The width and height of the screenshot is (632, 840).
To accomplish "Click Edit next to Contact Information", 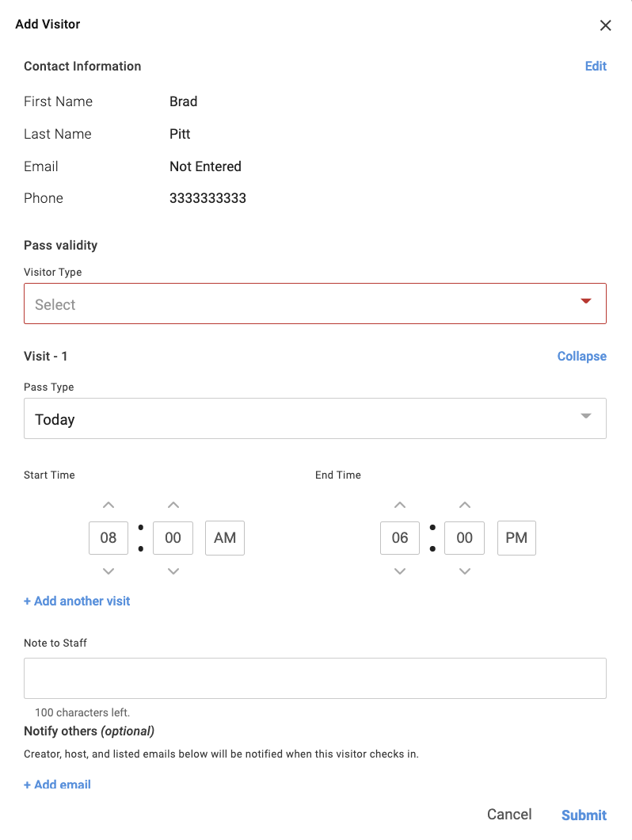I will (596, 67).
